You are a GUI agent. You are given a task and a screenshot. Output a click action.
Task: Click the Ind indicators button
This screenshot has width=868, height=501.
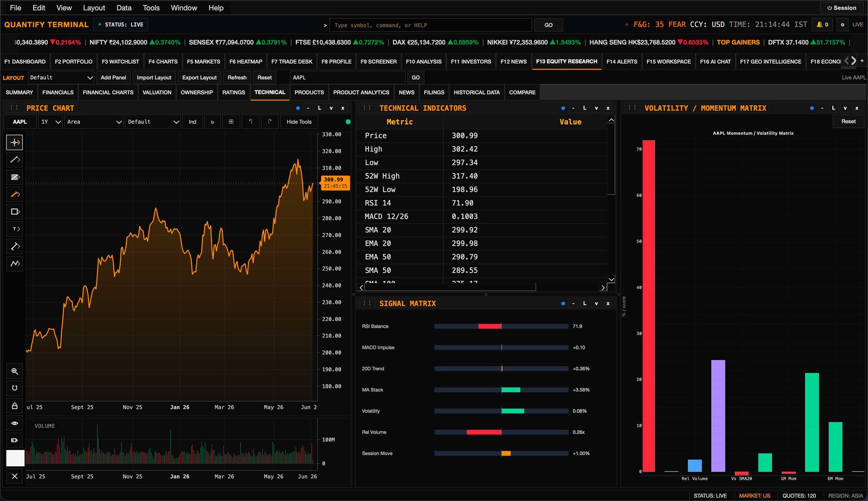[x=193, y=122]
